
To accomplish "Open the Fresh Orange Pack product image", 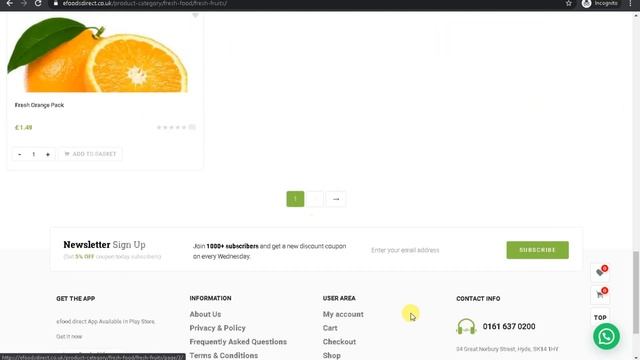I will (x=98, y=54).
